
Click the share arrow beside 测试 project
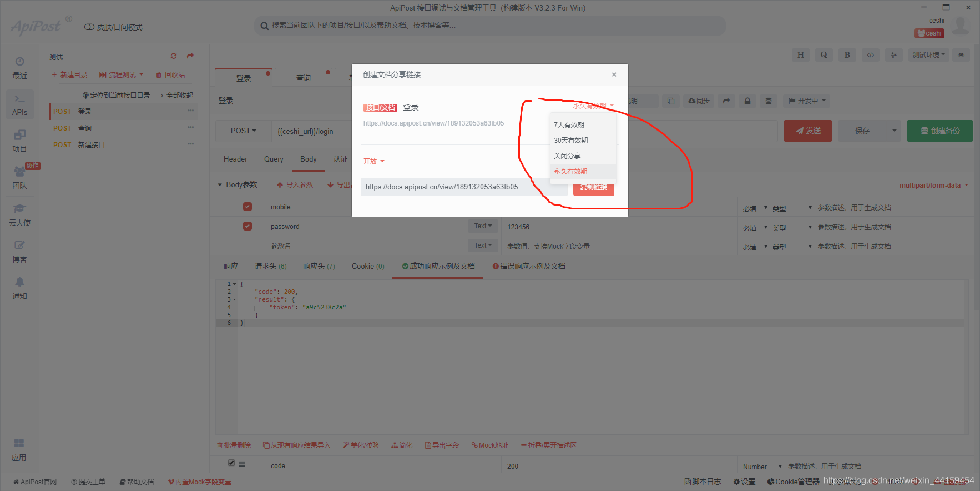(x=190, y=56)
